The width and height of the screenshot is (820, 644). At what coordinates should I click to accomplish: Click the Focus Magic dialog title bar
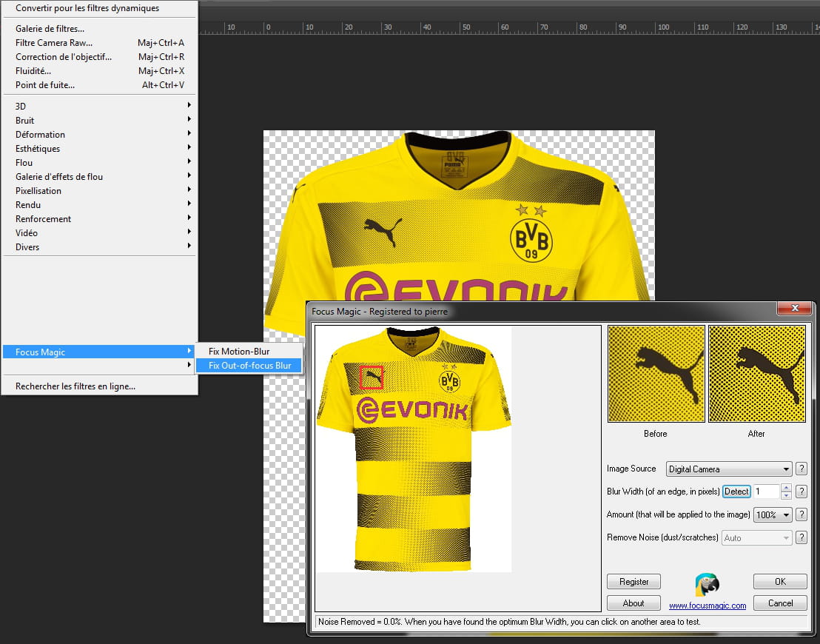542,312
